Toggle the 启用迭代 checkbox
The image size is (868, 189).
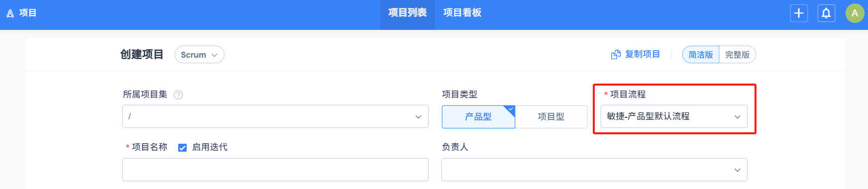[x=182, y=147]
